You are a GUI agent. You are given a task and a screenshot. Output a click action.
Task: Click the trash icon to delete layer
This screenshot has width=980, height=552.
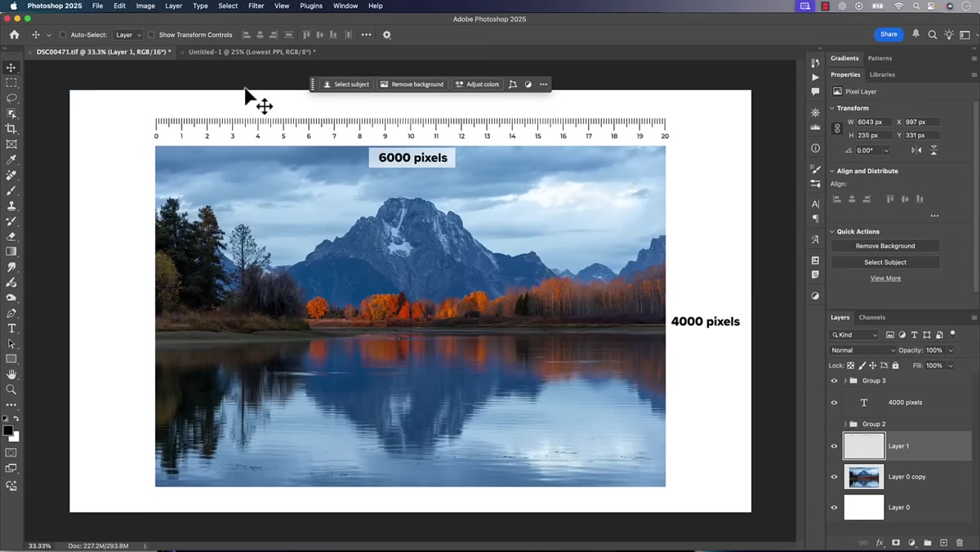point(959,543)
